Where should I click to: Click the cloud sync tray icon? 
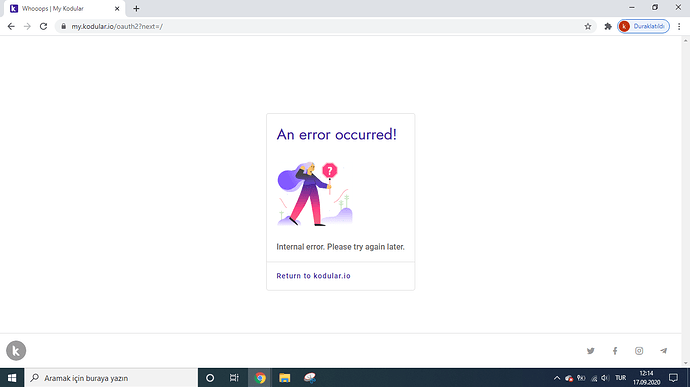click(569, 378)
